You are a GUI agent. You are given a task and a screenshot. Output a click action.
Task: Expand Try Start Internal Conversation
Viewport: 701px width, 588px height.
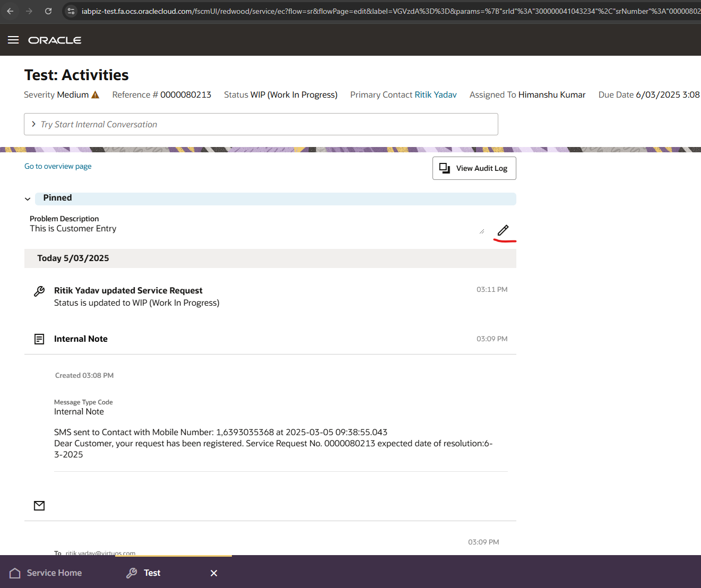click(33, 124)
